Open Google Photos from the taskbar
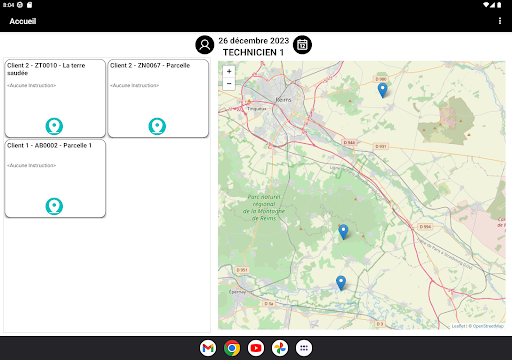The height and width of the screenshot is (360, 512). (x=280, y=348)
